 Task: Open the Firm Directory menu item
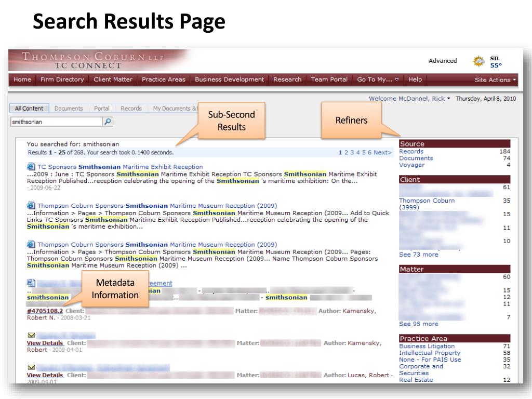62,79
